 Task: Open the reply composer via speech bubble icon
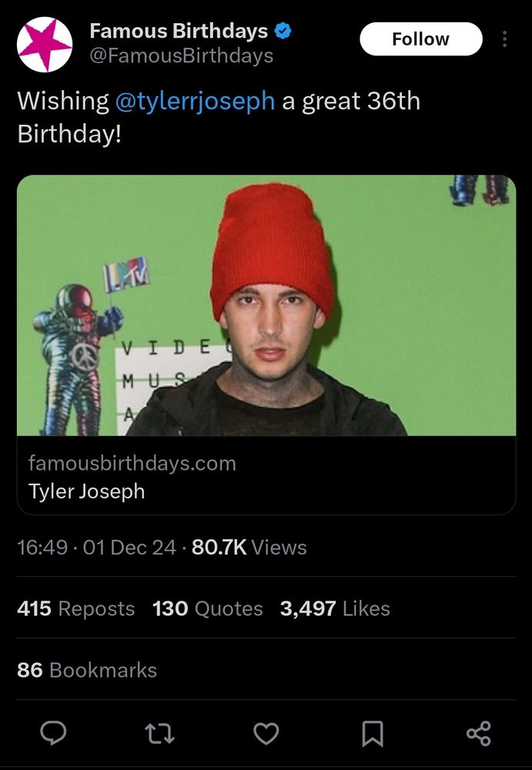[53, 735]
